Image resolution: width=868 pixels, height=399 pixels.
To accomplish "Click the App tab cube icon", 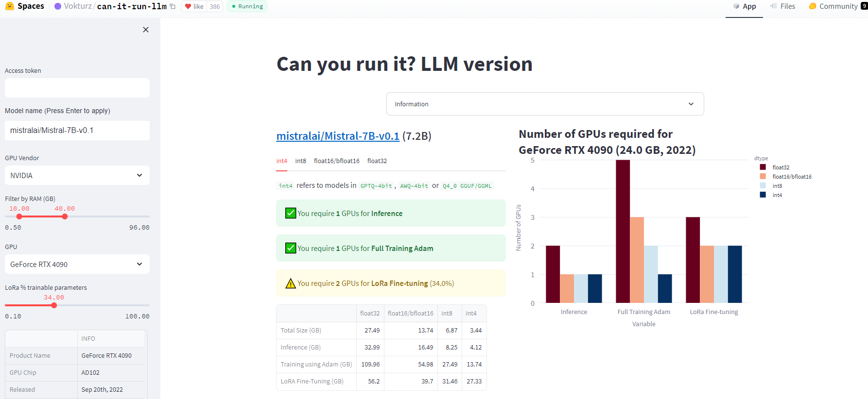I will tap(736, 6).
